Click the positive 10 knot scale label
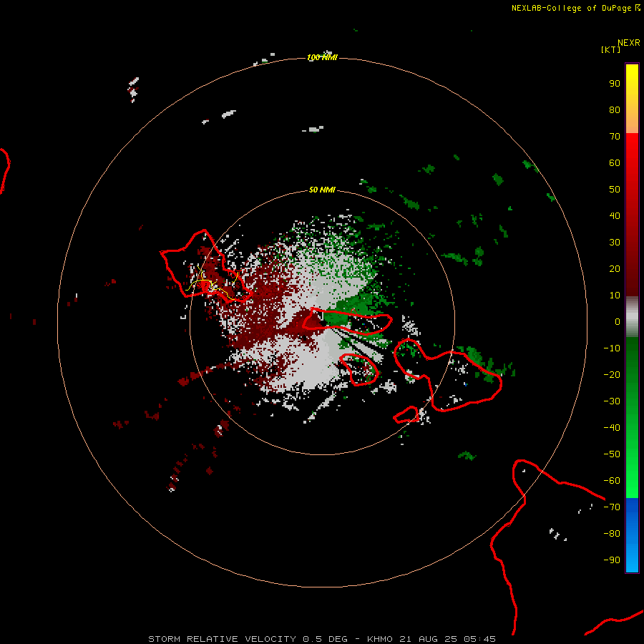 tap(615, 296)
